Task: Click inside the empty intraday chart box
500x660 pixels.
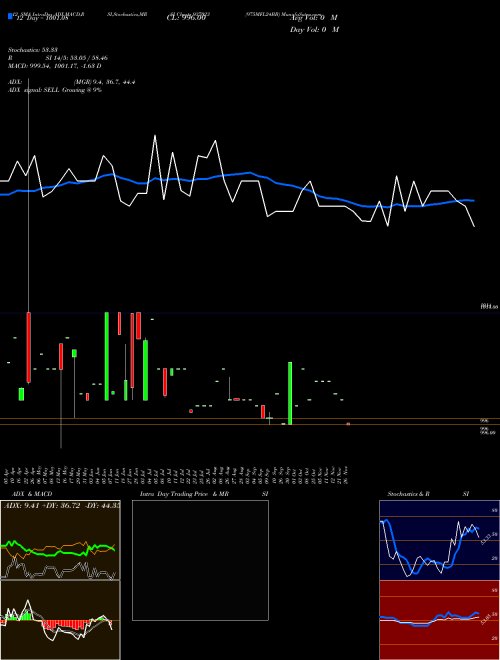Action: [200, 560]
